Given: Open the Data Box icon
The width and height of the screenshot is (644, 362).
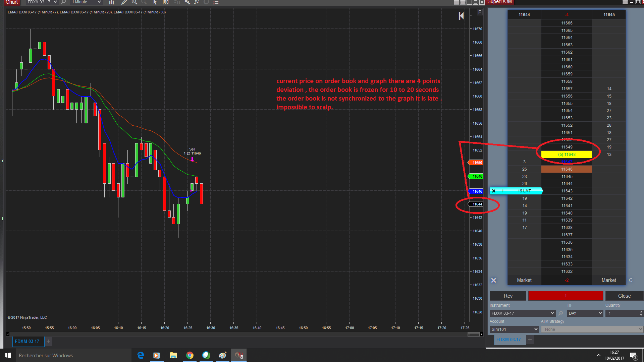Looking at the screenshot, I should (166, 2).
